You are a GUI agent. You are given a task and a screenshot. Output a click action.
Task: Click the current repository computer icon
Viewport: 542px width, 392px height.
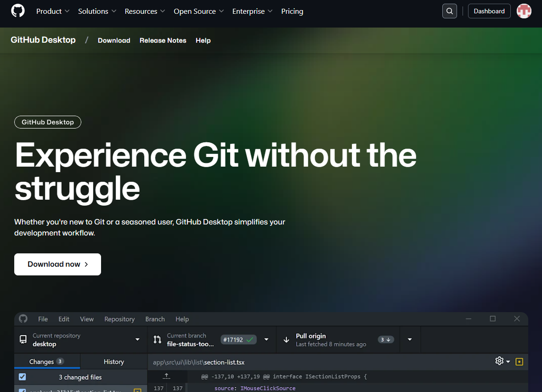pyautogui.click(x=23, y=339)
